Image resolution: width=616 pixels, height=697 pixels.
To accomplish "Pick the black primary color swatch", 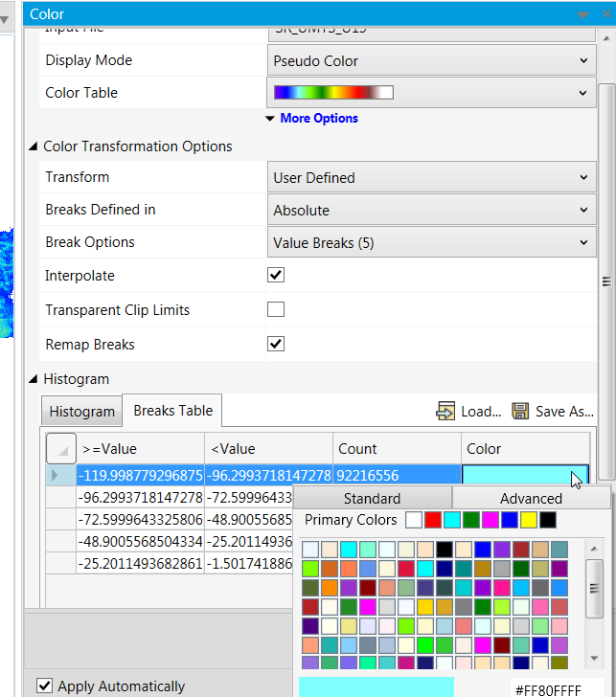I will (x=547, y=520).
